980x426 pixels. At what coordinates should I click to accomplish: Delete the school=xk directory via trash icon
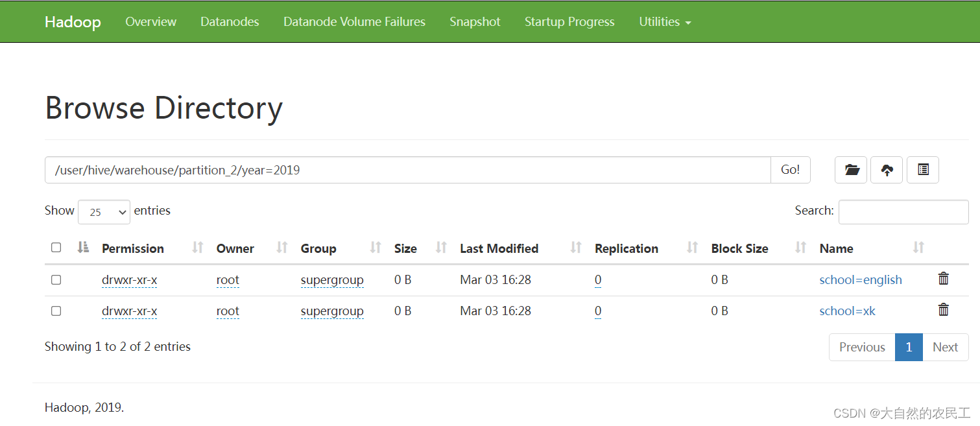click(x=944, y=310)
